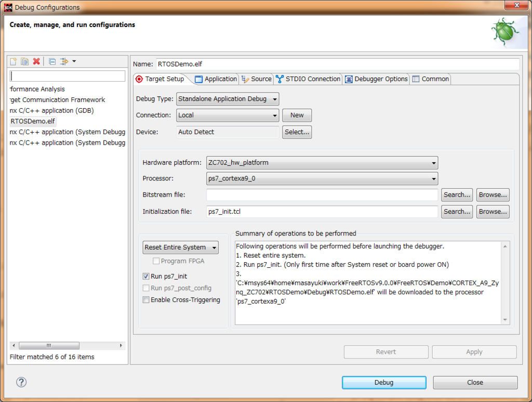Switch to STDIO Connection tab

pyautogui.click(x=308, y=79)
